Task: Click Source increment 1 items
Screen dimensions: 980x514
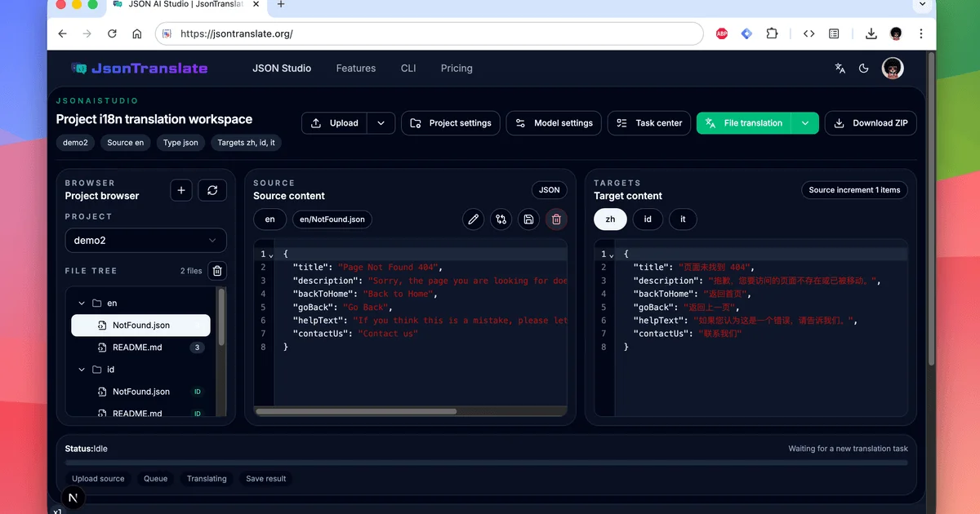Action: (x=854, y=190)
